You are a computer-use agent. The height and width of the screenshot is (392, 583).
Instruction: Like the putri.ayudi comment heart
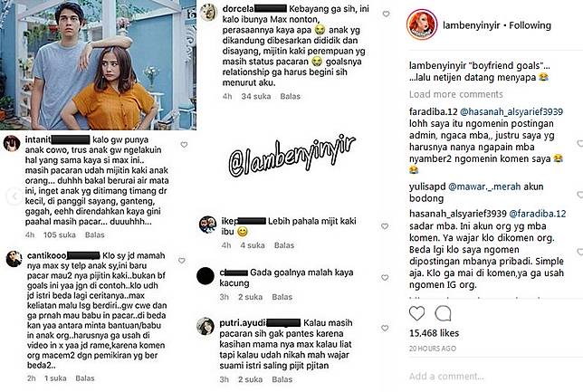386,328
